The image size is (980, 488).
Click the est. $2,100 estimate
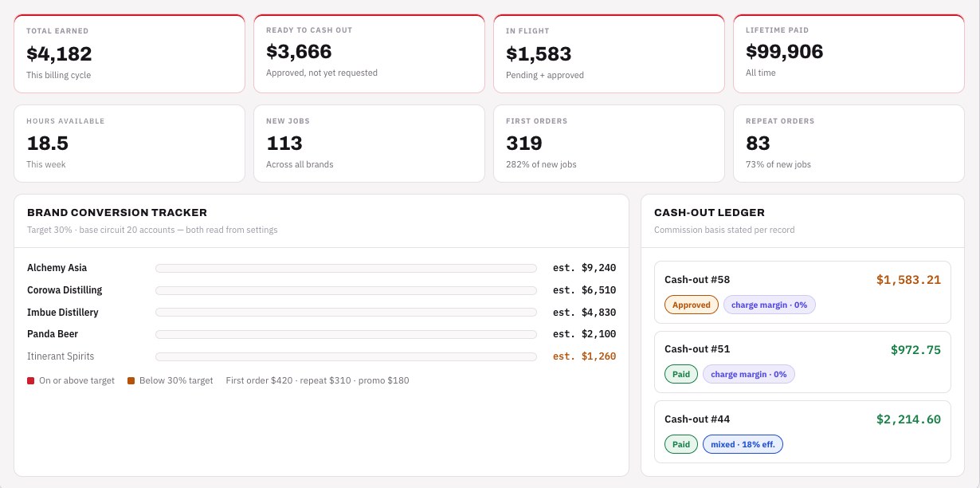click(x=584, y=335)
